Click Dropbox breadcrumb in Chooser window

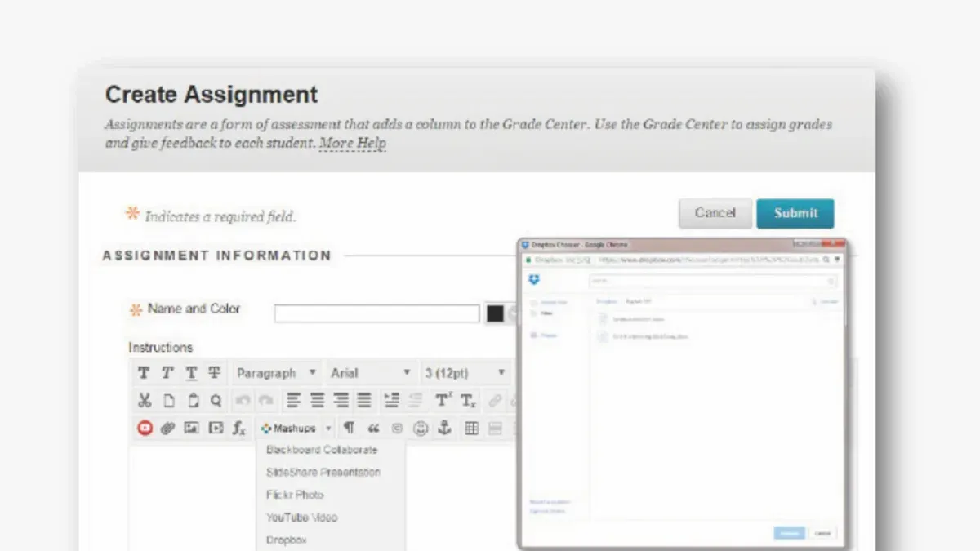[607, 301]
